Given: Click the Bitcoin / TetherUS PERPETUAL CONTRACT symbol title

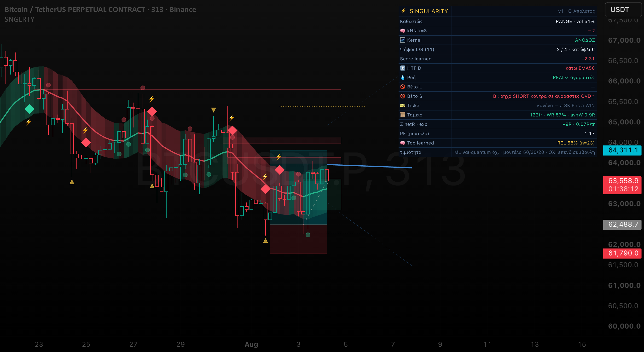Looking at the screenshot, I should (100, 10).
